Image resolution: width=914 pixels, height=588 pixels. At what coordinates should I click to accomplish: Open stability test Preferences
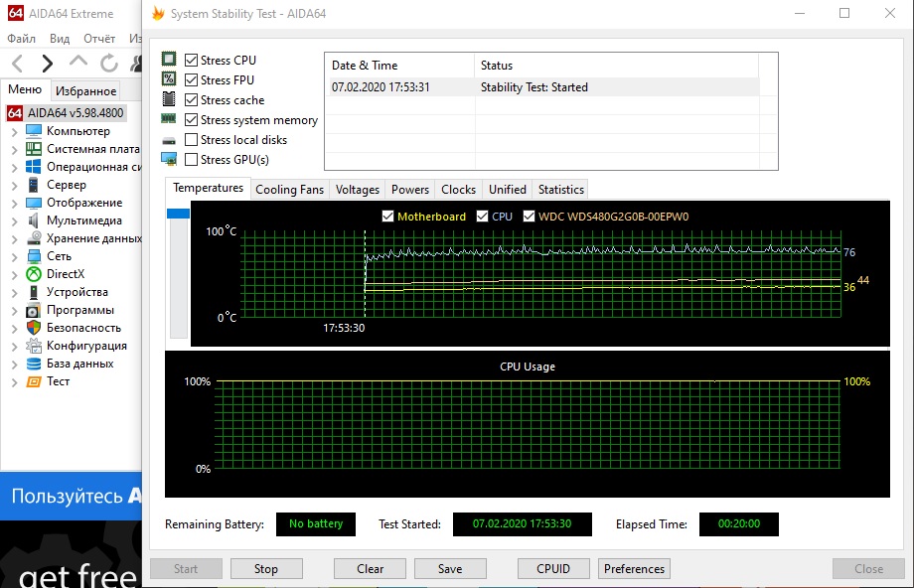634,569
